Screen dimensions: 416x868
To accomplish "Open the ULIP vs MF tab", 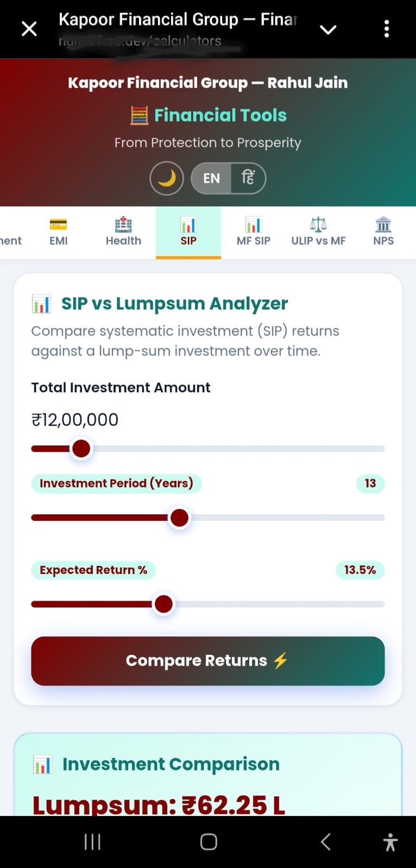I will 318,232.
